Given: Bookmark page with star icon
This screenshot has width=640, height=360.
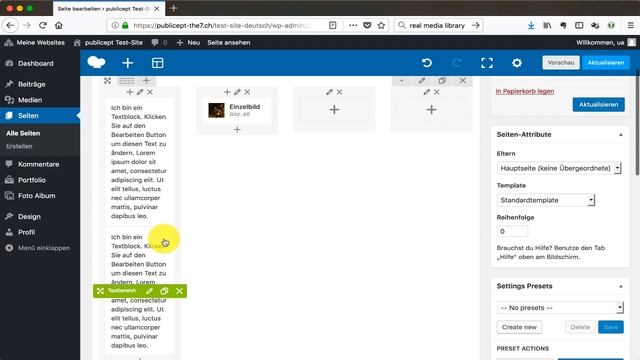Looking at the screenshot, I should tap(381, 25).
